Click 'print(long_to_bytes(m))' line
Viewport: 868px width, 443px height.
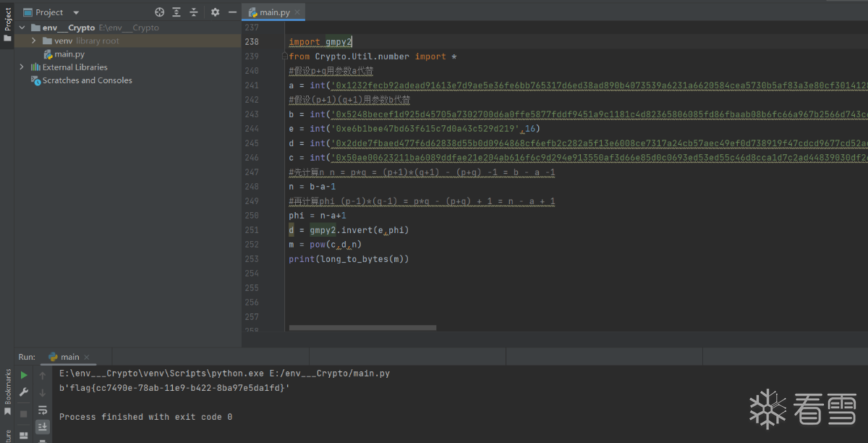(x=349, y=259)
